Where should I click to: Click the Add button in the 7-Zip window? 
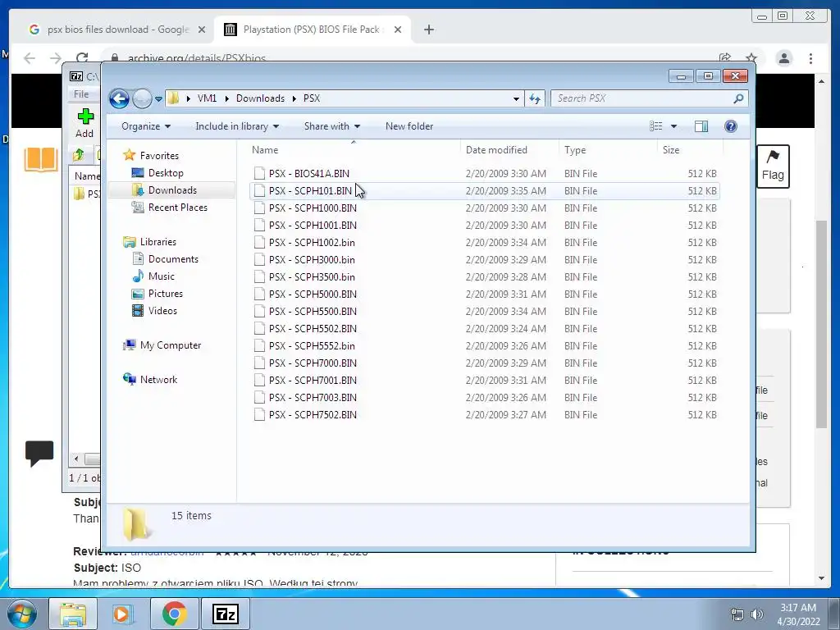[84, 123]
